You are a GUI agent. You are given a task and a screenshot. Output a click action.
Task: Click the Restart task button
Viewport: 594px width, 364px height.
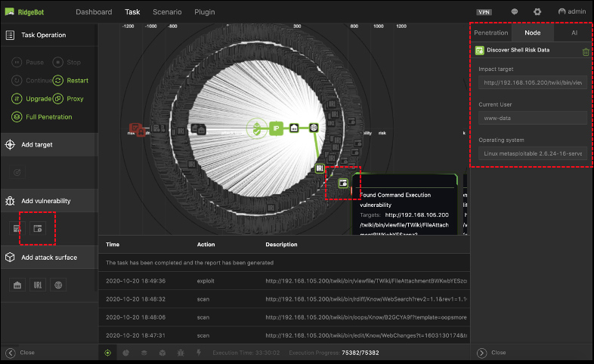tap(71, 81)
